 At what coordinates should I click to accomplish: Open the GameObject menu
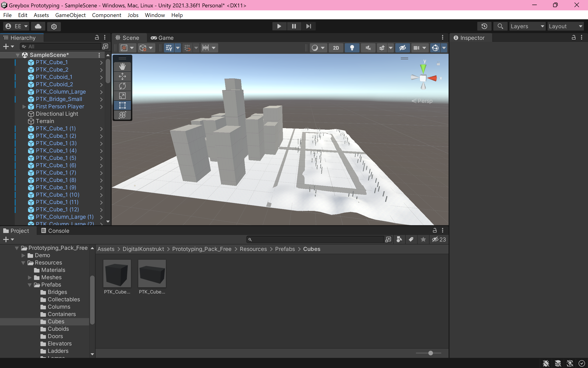click(x=70, y=15)
